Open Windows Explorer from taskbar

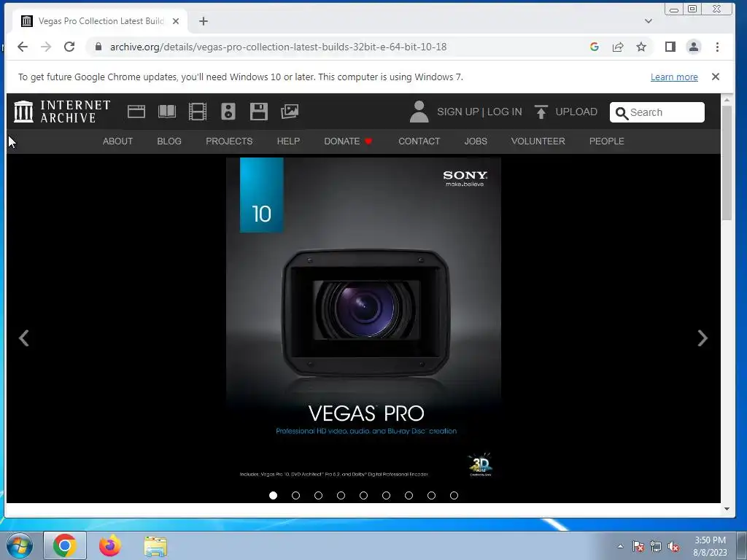pos(155,546)
